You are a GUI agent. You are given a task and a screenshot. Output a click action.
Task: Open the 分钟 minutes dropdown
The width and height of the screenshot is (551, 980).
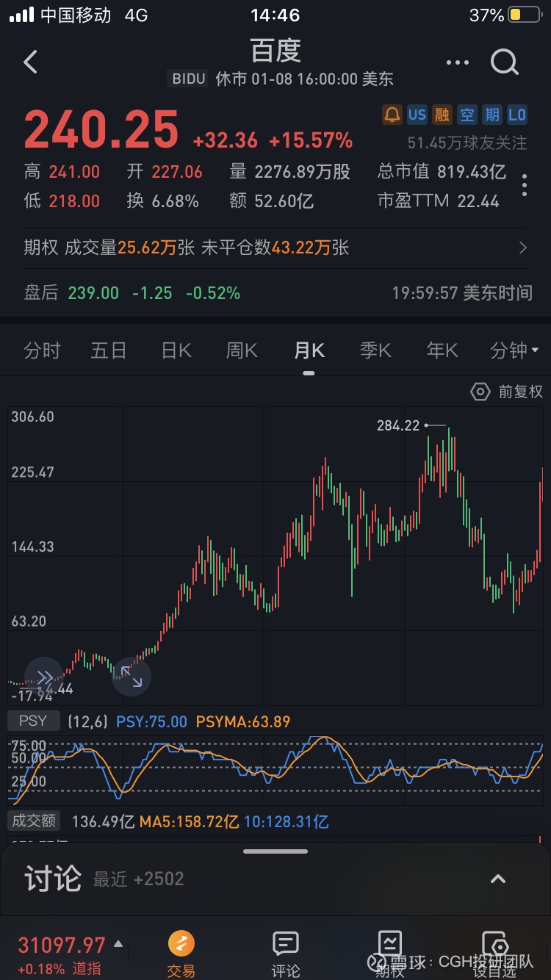pos(514,350)
